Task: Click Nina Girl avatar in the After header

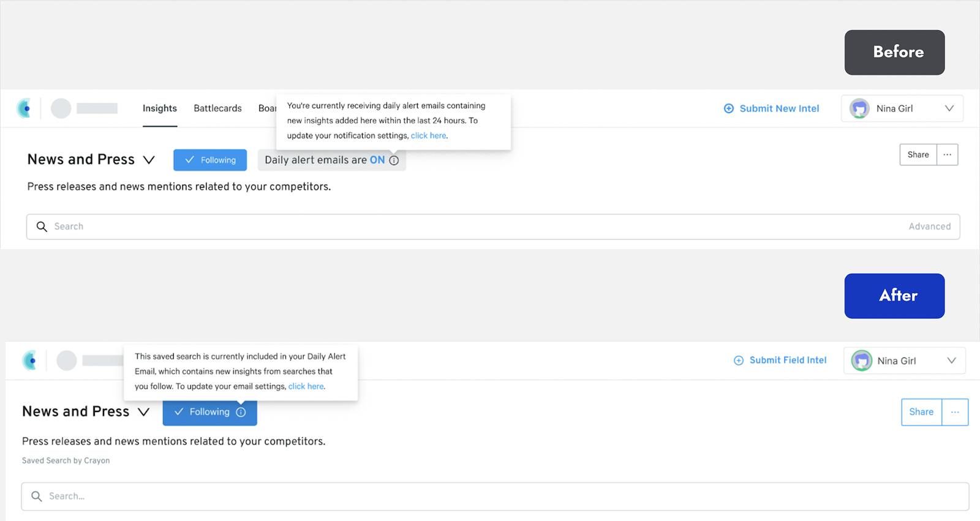Action: (861, 361)
